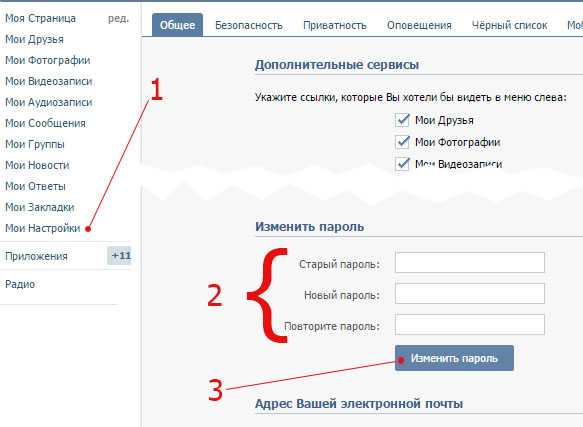583x427 pixels.
Task: Select the Повторите пароль field
Action: (x=470, y=324)
